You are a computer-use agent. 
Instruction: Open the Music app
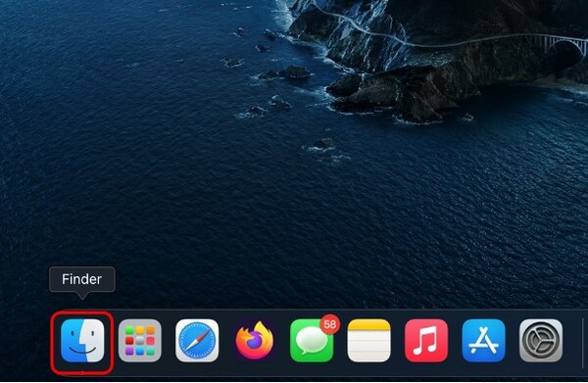pos(426,341)
